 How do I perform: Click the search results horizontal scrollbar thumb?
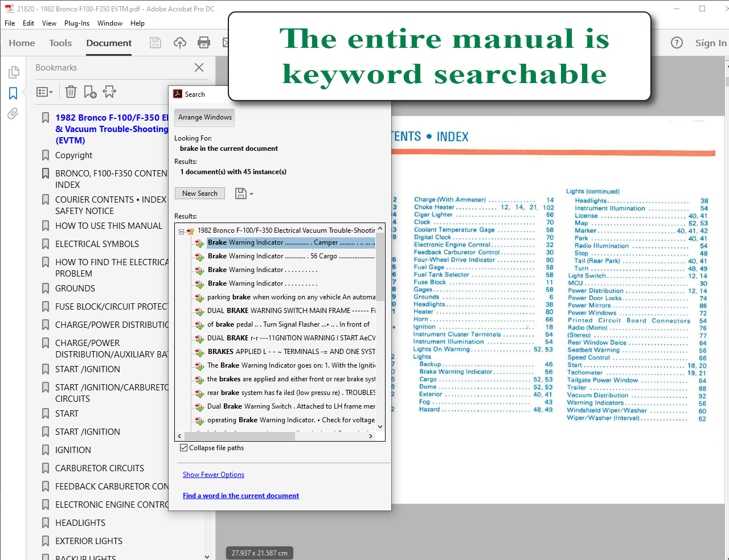tap(240, 437)
